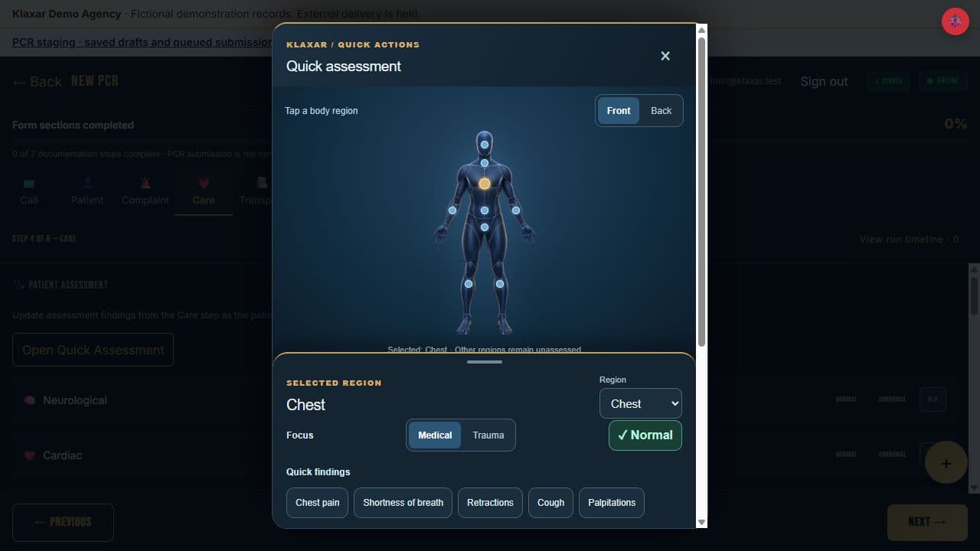Go to the previous step with the Previous button
Viewport: 980px width, 551px height.
coord(63,523)
